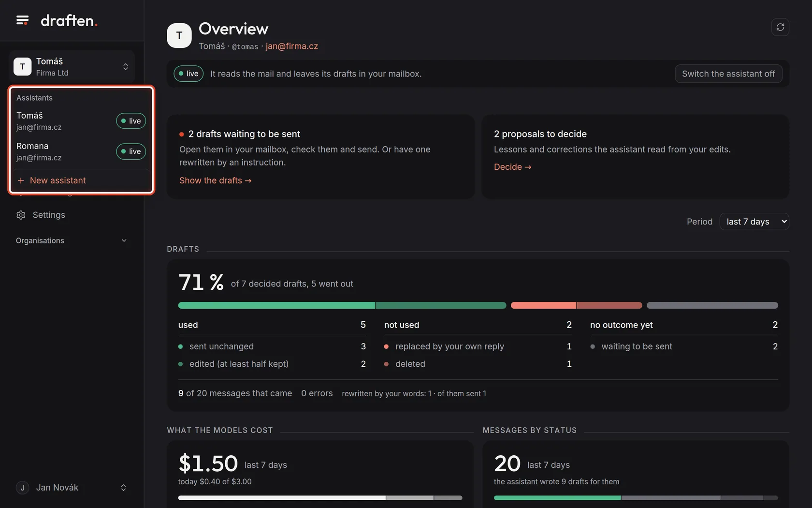Click the 'edited (at least half kept)' row
Image resolution: width=812 pixels, height=508 pixels.
click(272, 364)
